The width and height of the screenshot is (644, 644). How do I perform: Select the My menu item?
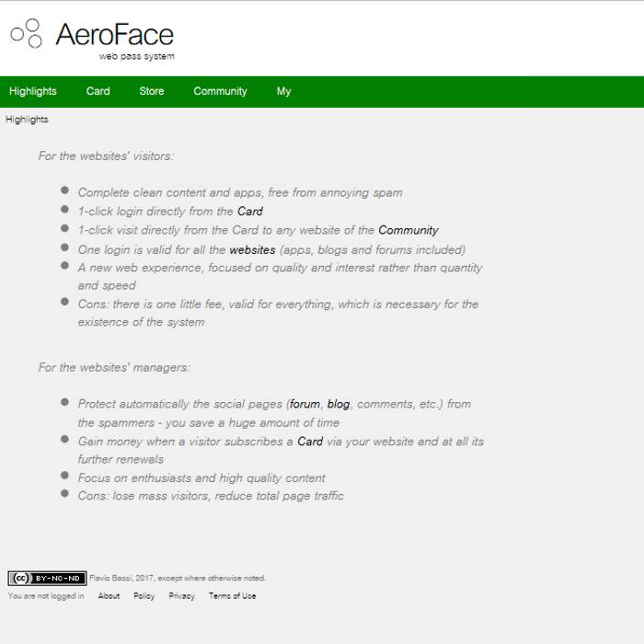(283, 91)
